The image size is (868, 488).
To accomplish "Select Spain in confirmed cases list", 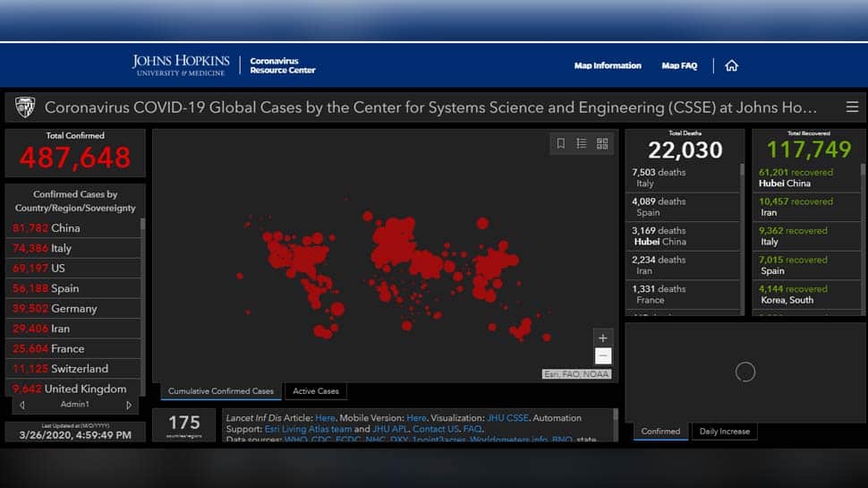I will (72, 288).
